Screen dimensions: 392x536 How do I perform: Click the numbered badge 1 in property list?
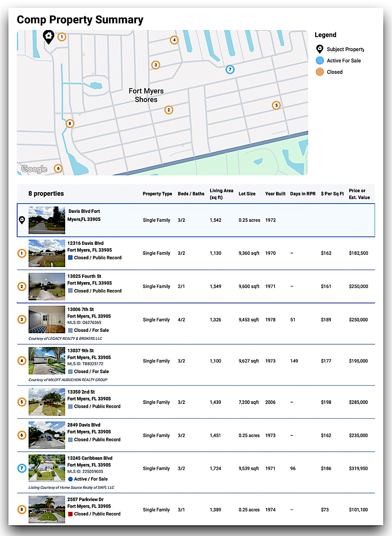tap(22, 253)
